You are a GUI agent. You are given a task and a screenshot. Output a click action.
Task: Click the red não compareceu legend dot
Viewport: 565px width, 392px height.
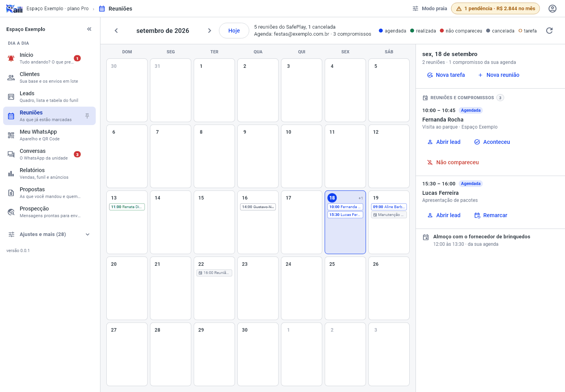442,31
